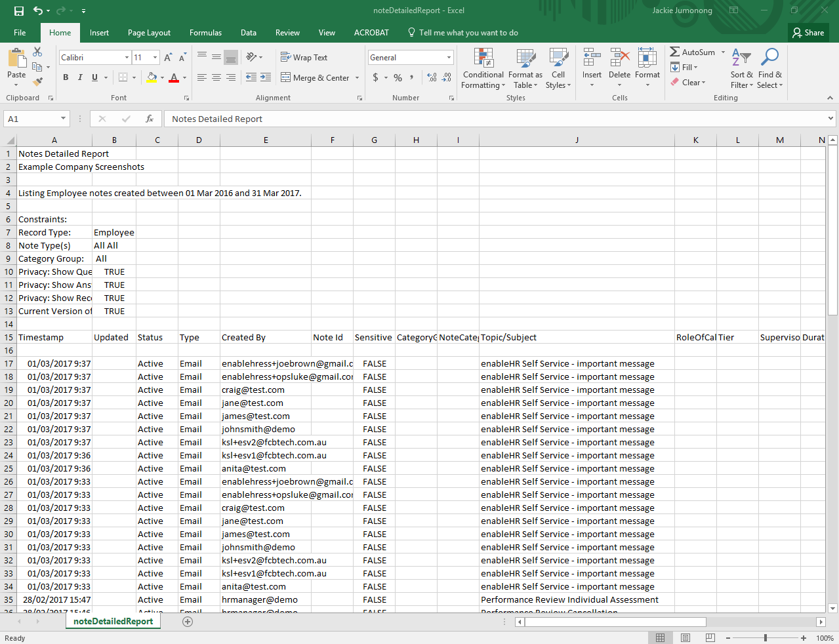Switch to the Formulas tab

click(205, 33)
